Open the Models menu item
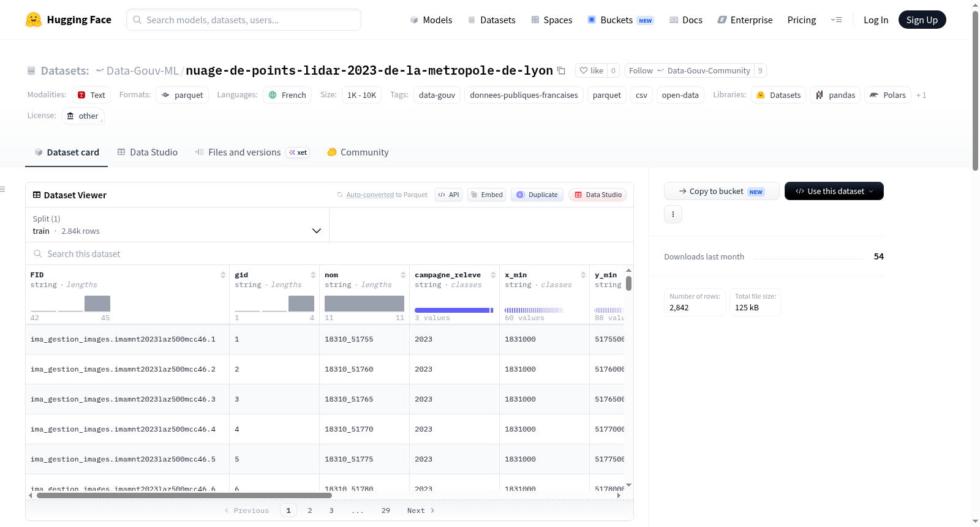 (x=431, y=20)
